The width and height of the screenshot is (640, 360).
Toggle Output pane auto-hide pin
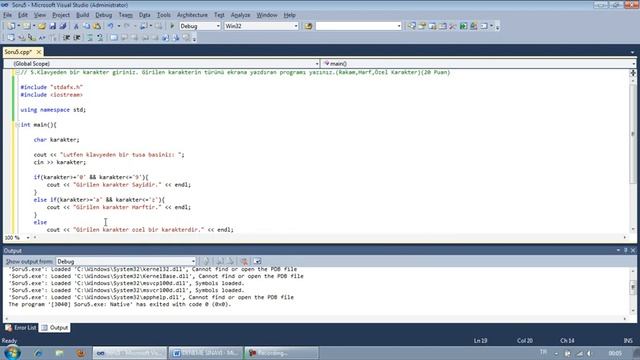tap(626, 250)
